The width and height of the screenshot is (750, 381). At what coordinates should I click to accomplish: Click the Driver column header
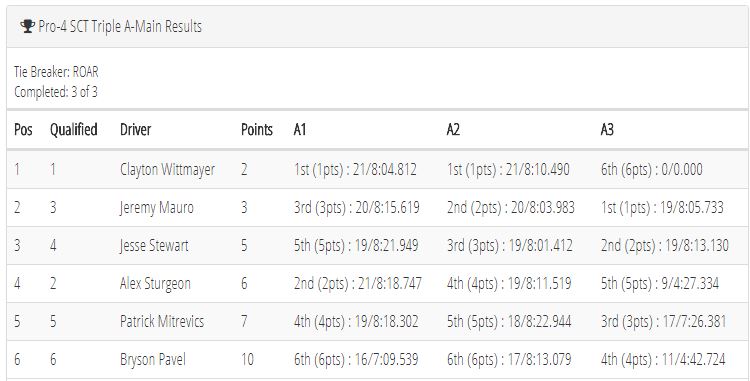(135, 130)
